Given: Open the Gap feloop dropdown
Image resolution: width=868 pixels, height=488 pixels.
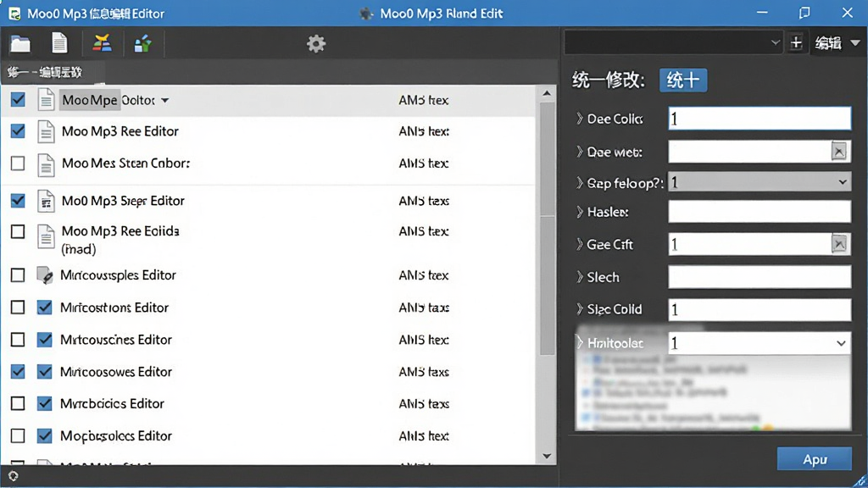Looking at the screenshot, I should click(x=759, y=182).
